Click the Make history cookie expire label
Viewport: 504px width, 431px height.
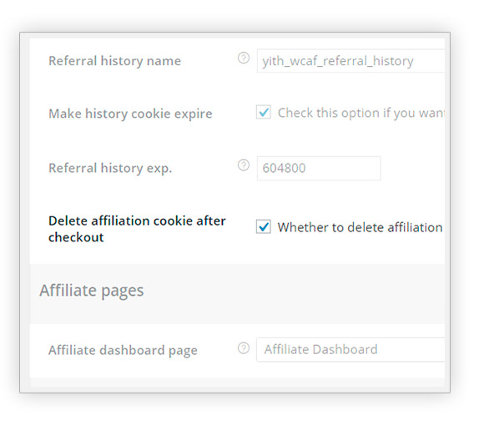click(130, 114)
